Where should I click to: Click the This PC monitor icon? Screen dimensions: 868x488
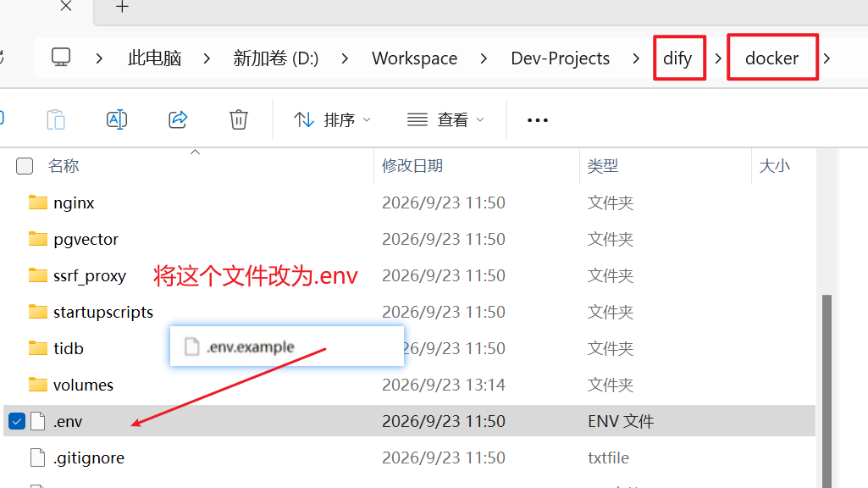[61, 58]
